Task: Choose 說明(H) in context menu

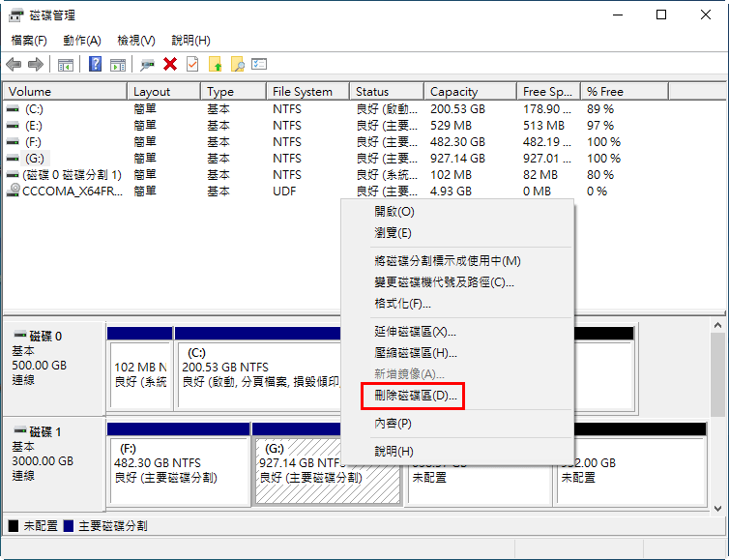Action: [x=458, y=451]
